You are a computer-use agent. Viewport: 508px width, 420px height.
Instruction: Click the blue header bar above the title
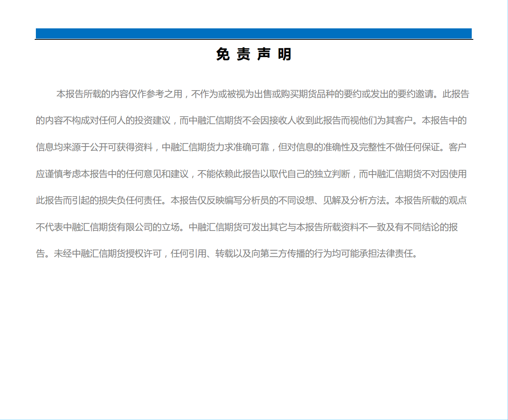pos(253,33)
